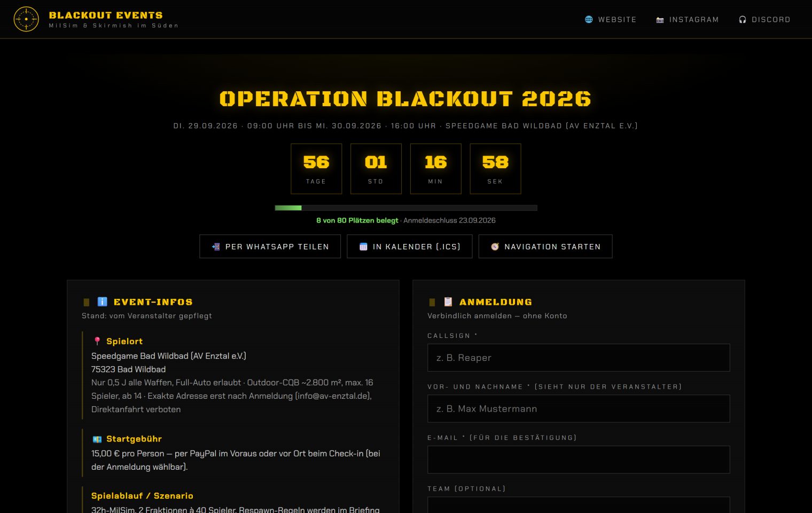Viewport: 812px width, 513px height.
Task: Click the 56 Tage countdown box
Action: pos(316,169)
